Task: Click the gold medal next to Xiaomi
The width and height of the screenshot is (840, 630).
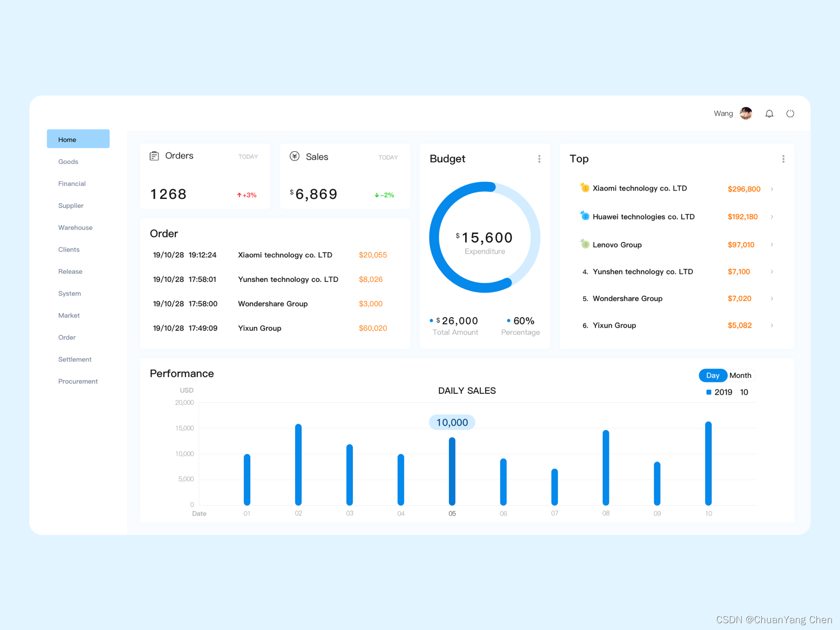Action: point(584,187)
